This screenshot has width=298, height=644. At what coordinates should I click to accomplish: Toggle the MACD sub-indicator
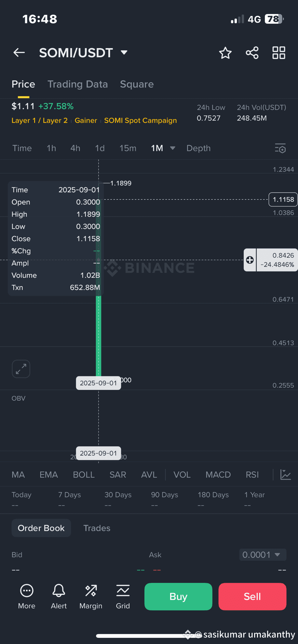218,475
